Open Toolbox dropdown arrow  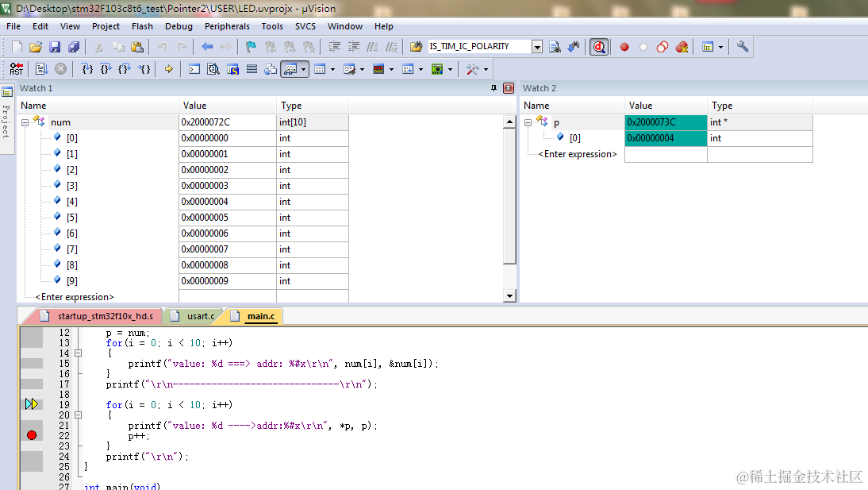click(x=486, y=69)
